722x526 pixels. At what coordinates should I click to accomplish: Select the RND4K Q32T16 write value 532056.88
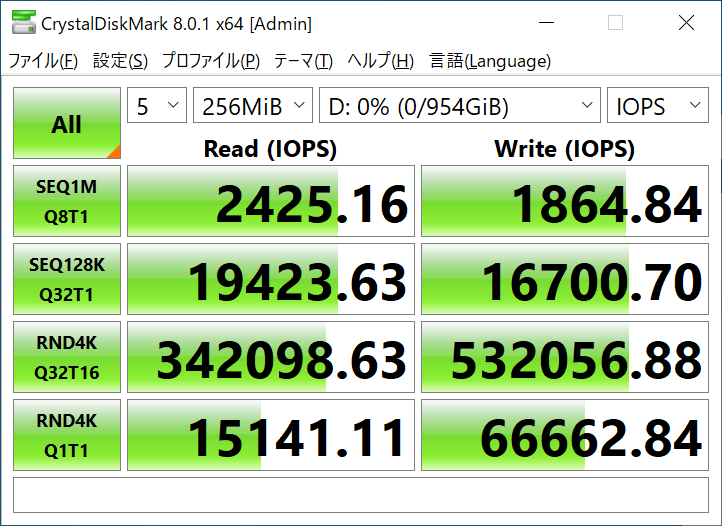tap(565, 357)
